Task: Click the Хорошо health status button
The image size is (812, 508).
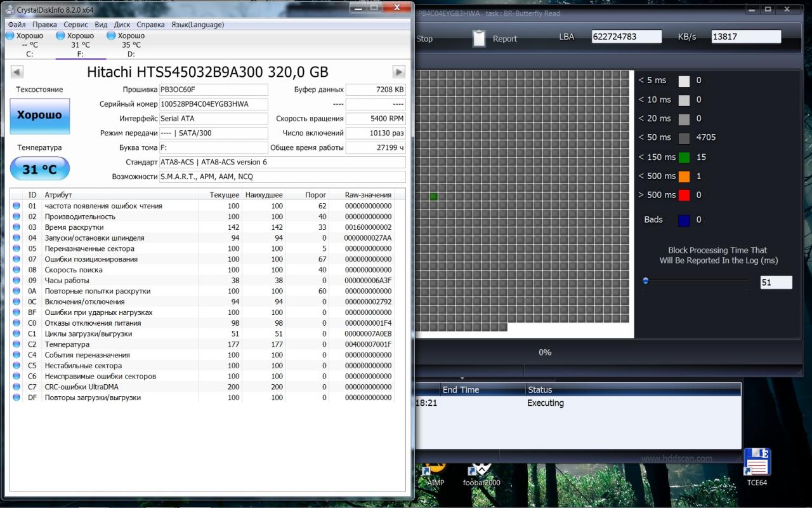Action: 39,116
